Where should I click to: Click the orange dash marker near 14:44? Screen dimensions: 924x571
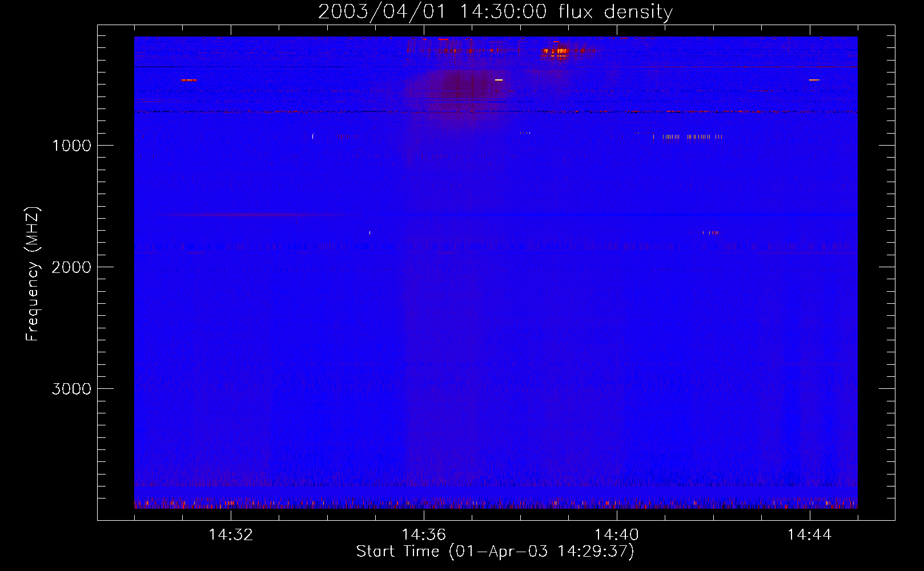pos(814,80)
